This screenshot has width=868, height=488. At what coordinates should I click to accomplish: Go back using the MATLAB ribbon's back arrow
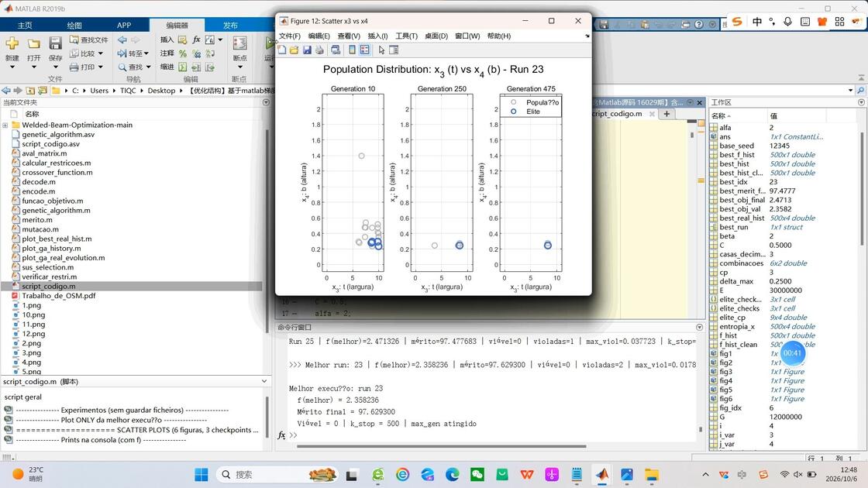122,40
